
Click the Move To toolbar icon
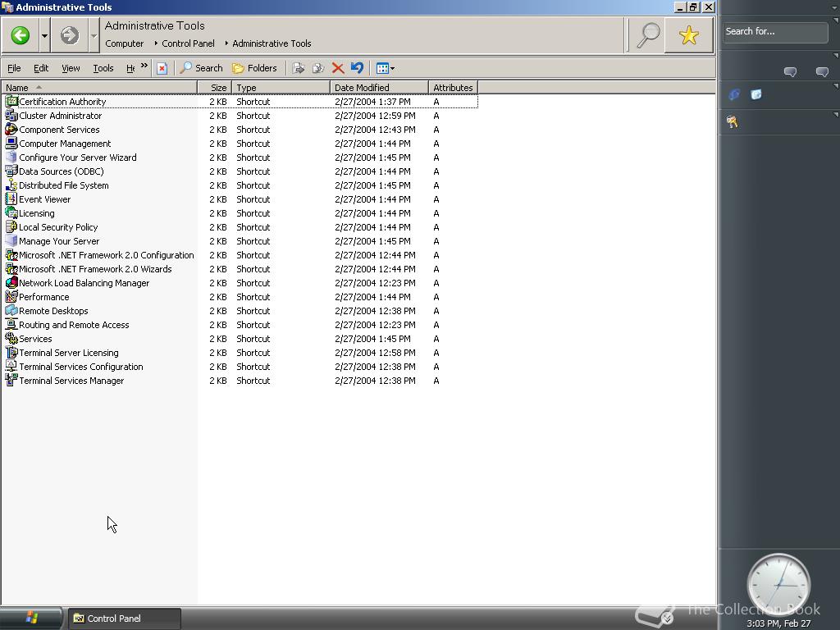pos(299,68)
